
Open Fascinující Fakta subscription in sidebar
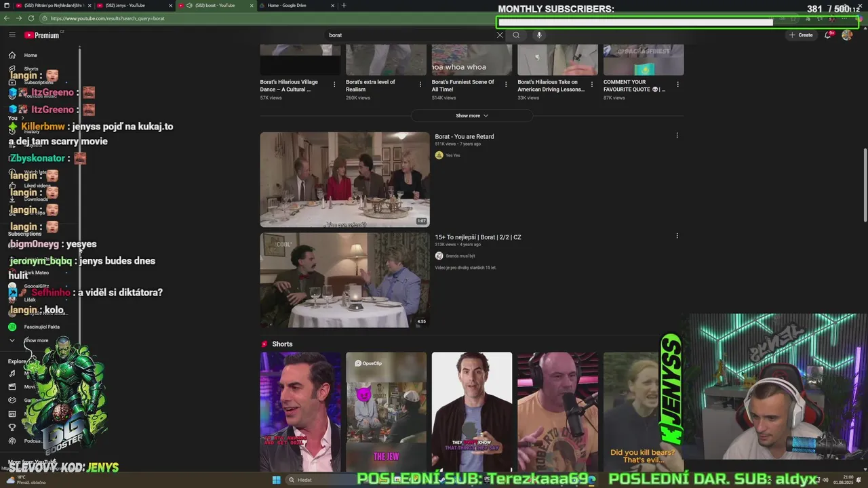click(x=37, y=327)
